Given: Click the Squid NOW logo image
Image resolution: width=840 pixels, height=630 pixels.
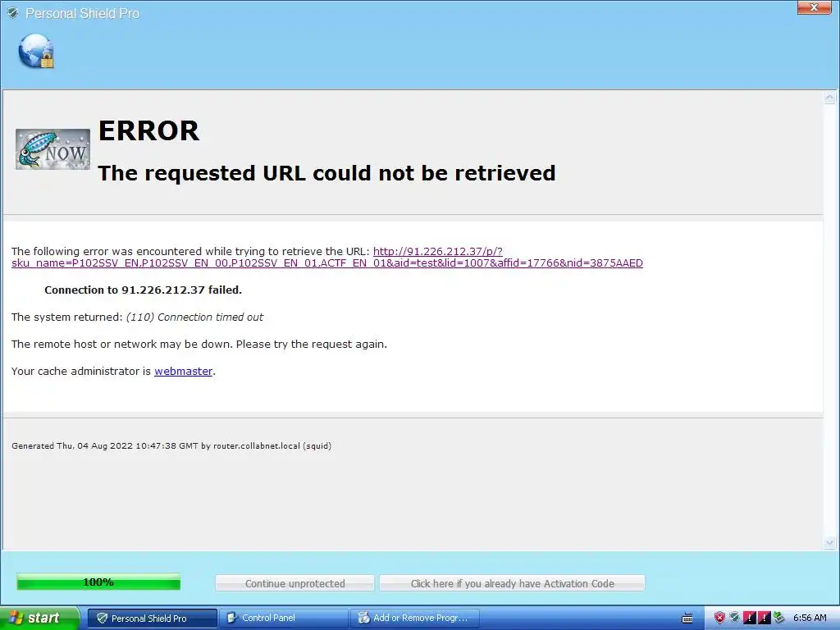Looking at the screenshot, I should (52, 149).
